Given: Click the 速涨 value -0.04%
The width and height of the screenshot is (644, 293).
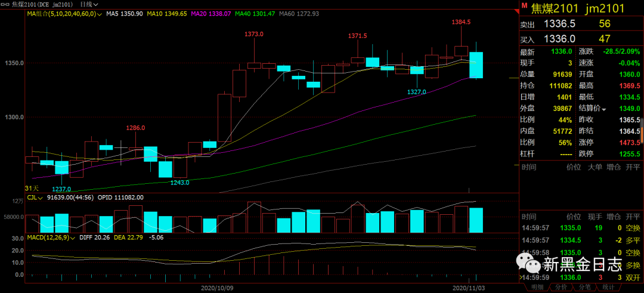Looking at the screenshot, I should click(630, 63).
